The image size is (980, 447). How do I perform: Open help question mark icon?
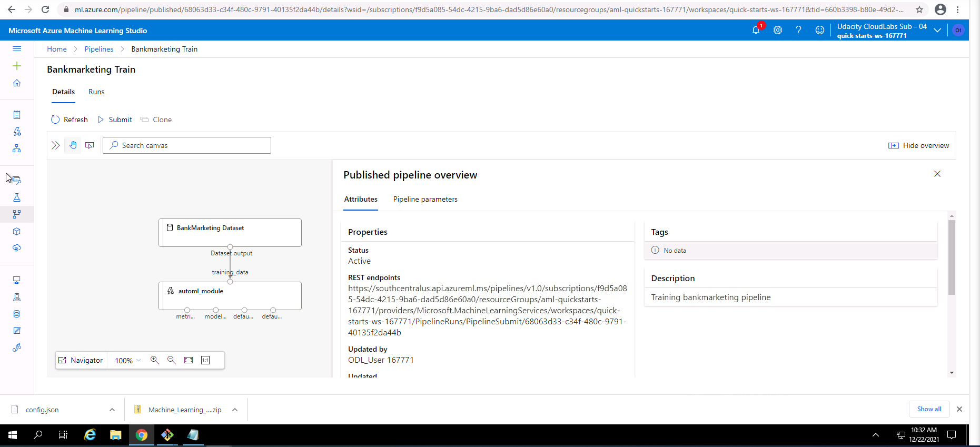tap(799, 30)
